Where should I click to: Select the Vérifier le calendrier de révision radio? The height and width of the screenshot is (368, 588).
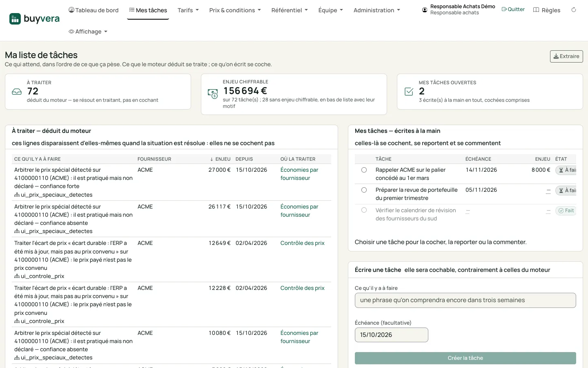(x=364, y=210)
